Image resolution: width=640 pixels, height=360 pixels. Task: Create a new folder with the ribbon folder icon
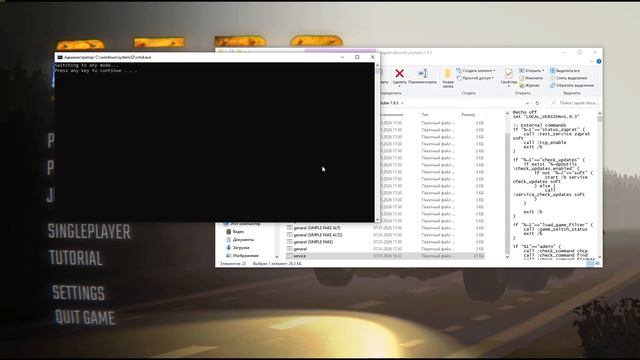448,74
